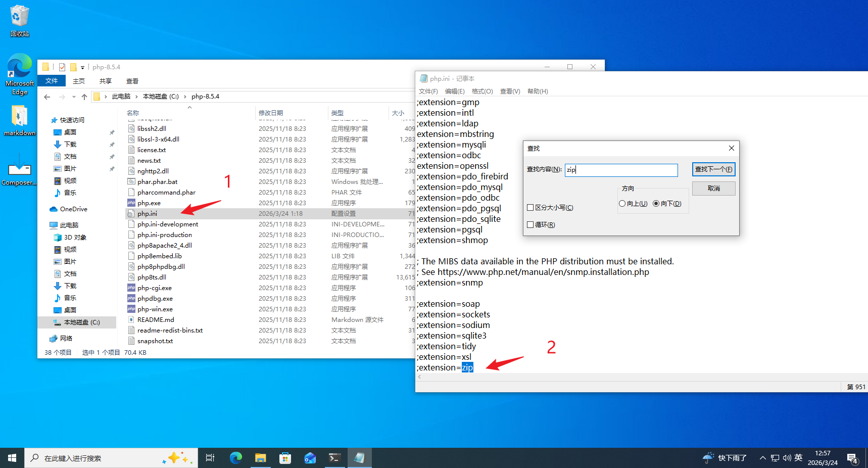Enable the 区分大小写 checkbox

coord(531,208)
